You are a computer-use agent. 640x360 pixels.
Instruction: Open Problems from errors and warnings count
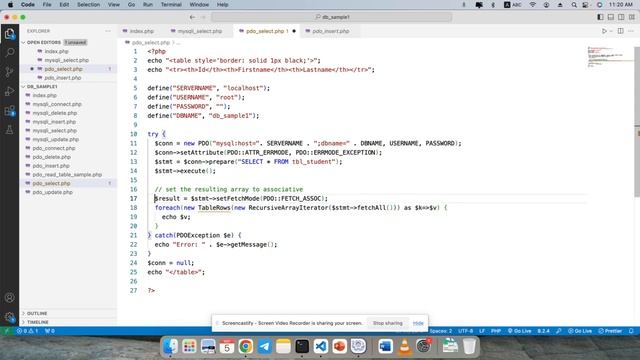pos(27,331)
